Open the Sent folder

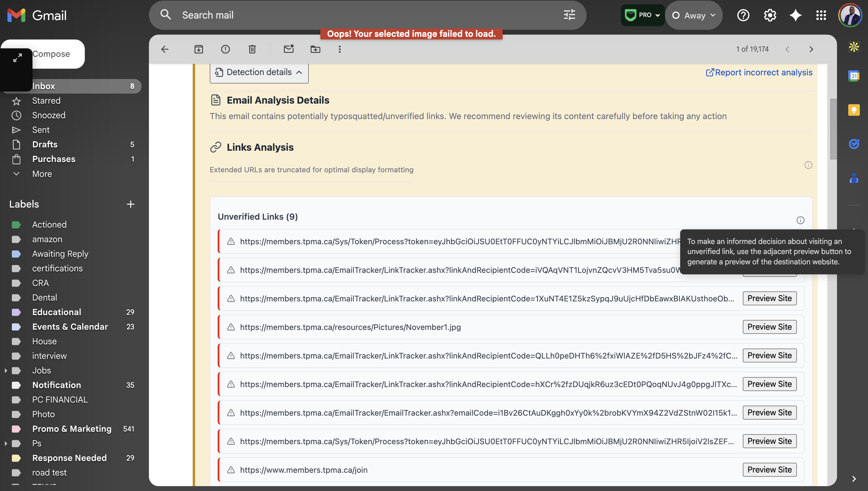pos(40,129)
